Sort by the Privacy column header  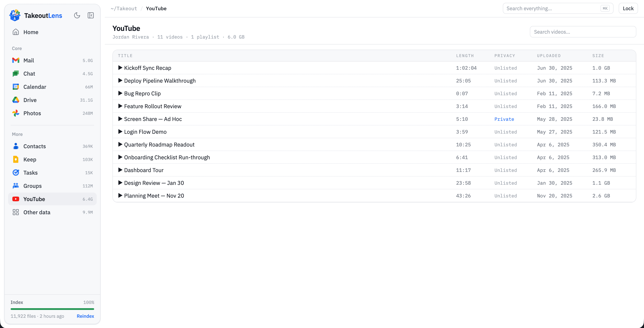point(505,56)
